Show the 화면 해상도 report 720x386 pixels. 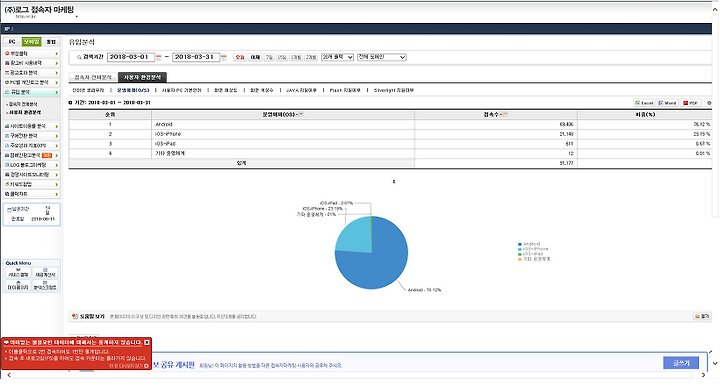click(225, 90)
